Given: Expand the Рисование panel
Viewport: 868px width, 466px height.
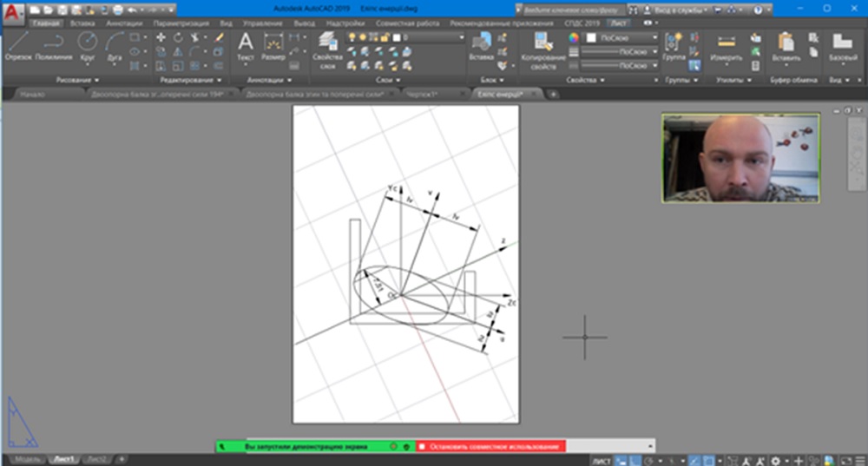Looking at the screenshot, I should [x=77, y=80].
